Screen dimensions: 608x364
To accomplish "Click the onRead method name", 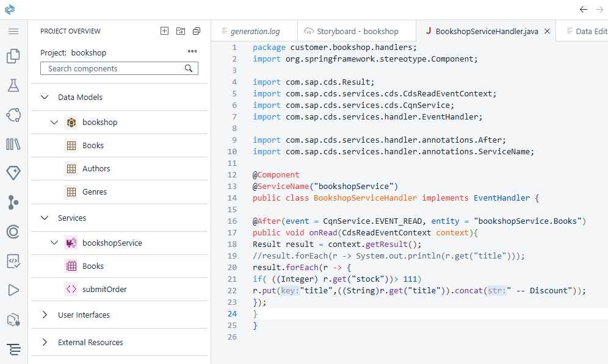I will (x=323, y=233).
